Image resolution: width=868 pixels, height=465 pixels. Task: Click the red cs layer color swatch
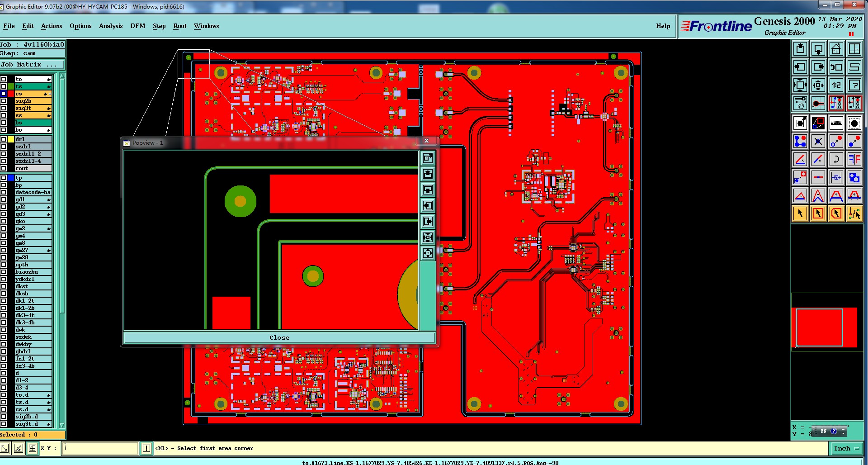coord(11,94)
